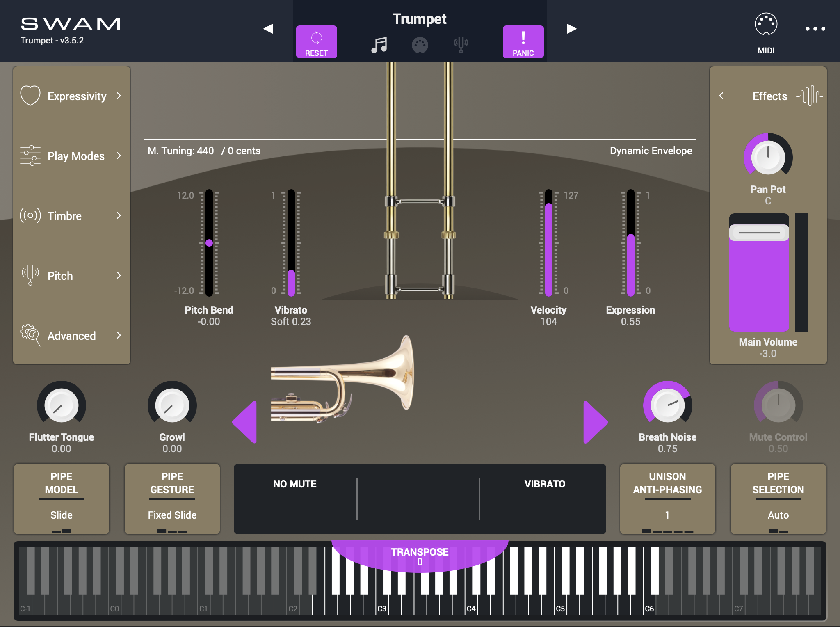840x627 pixels.
Task: Click the Pan Pot knob
Action: point(768,158)
